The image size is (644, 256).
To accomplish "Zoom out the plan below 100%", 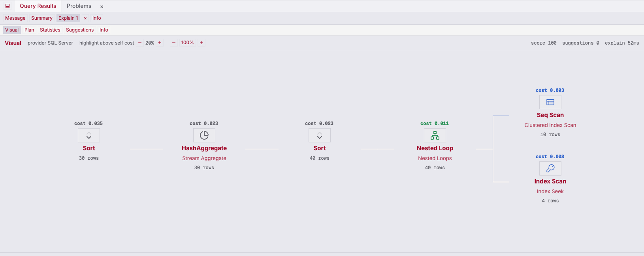I will coord(174,43).
